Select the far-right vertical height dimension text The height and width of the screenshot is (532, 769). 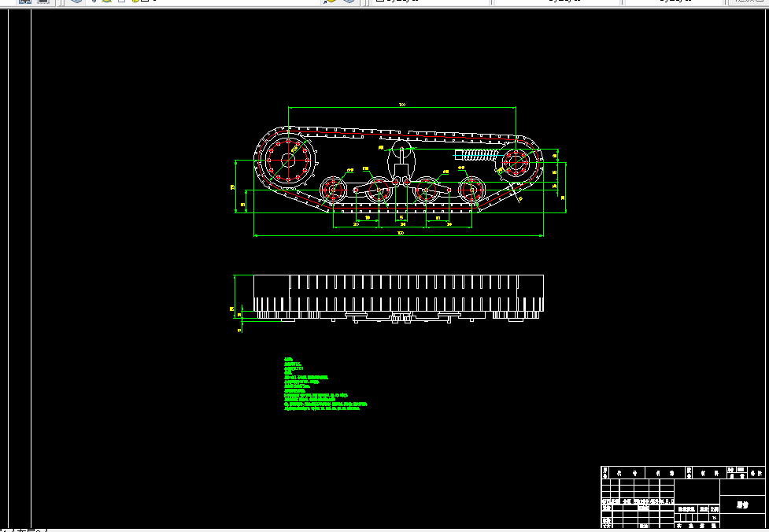coord(563,198)
